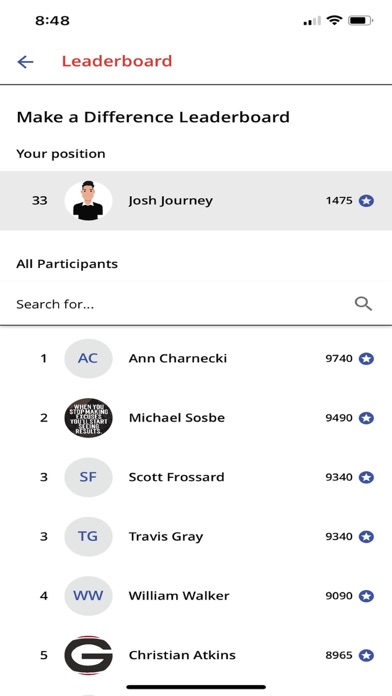The height and width of the screenshot is (696, 392).
Task: Click the star icon beside 1475
Action: 366,201
